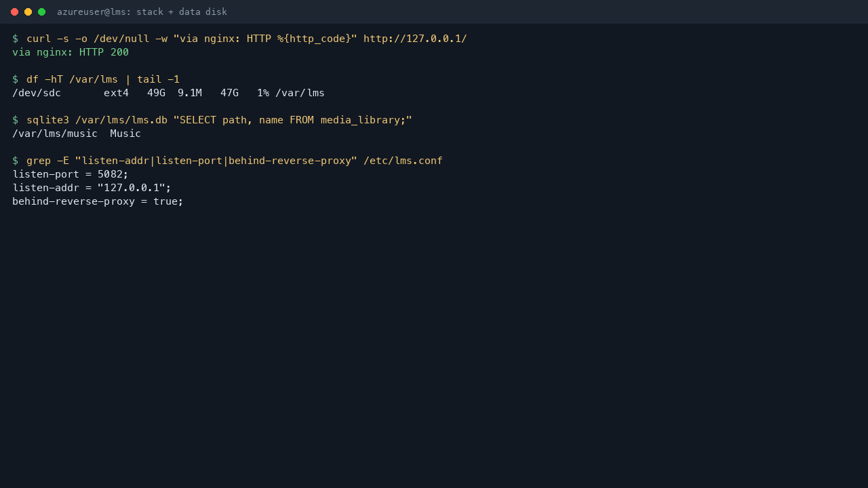Click the '/var/lms' mount point in the df output
The width and height of the screenshot is (868, 488).
(x=300, y=93)
